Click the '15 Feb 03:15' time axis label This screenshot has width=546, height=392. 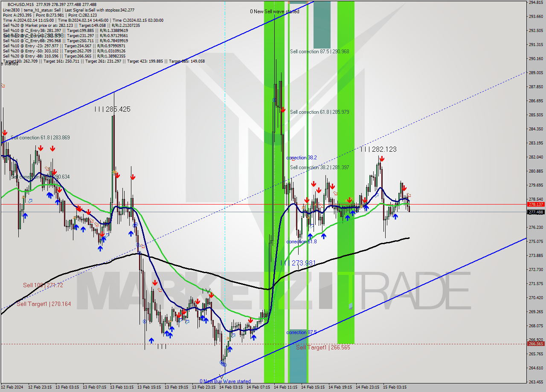(395, 387)
